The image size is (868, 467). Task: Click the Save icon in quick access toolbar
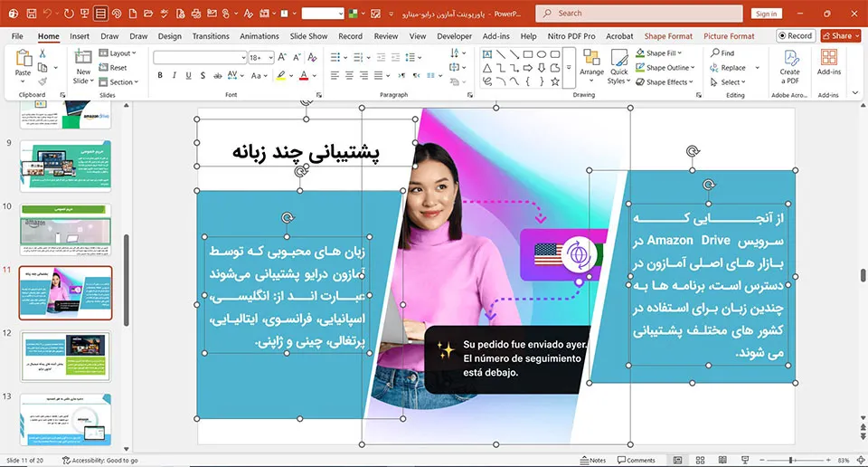point(32,14)
